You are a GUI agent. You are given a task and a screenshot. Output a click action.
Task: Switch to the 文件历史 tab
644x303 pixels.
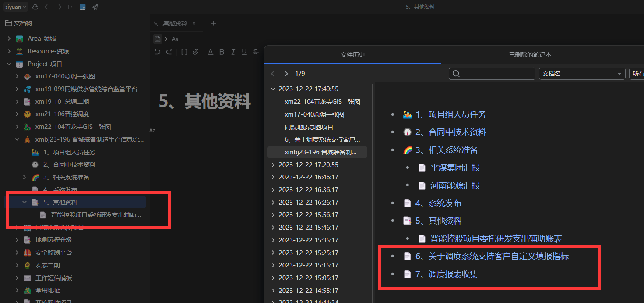(352, 55)
